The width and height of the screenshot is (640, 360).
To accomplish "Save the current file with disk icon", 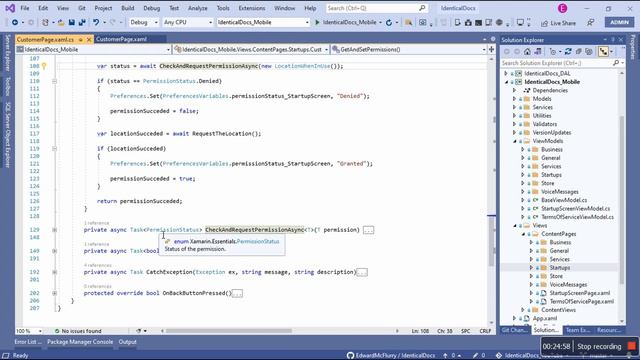I will (71, 22).
